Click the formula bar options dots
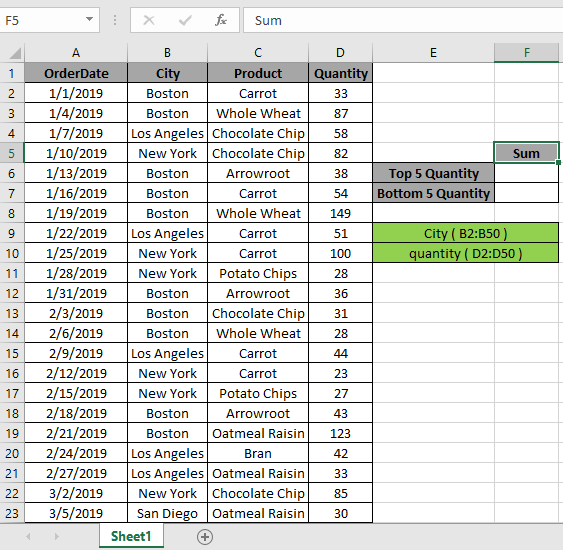 (115, 20)
